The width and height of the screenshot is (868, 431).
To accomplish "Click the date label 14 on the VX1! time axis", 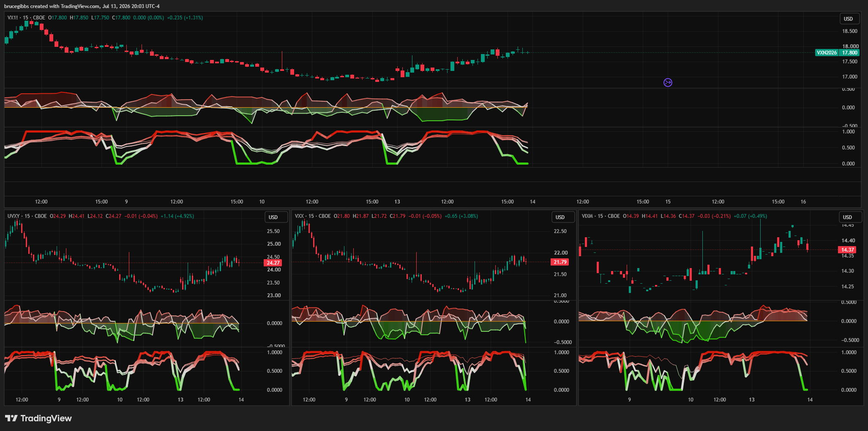I will [x=532, y=202].
